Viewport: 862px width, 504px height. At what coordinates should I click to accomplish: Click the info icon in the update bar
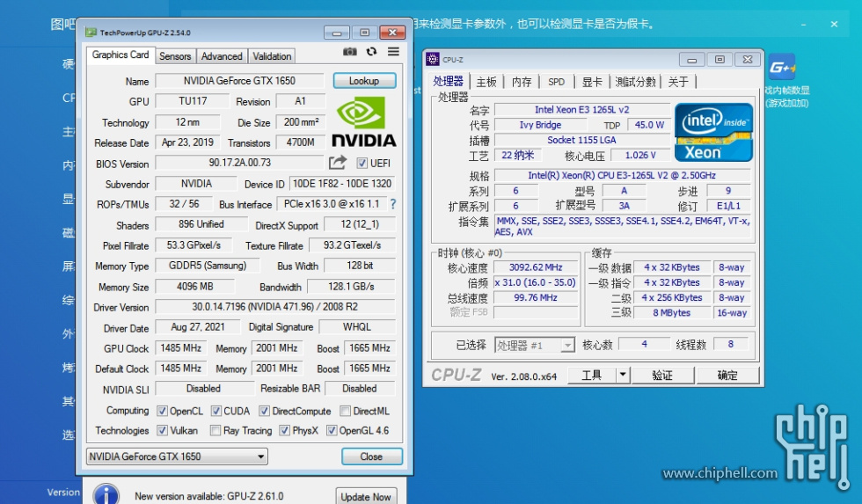(x=106, y=494)
